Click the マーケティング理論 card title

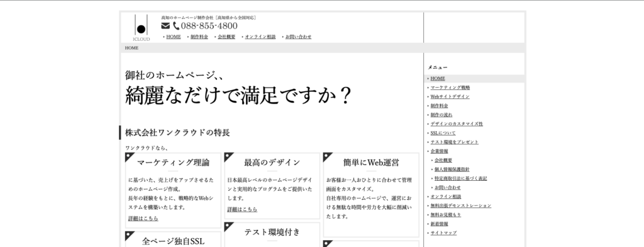coord(173,163)
